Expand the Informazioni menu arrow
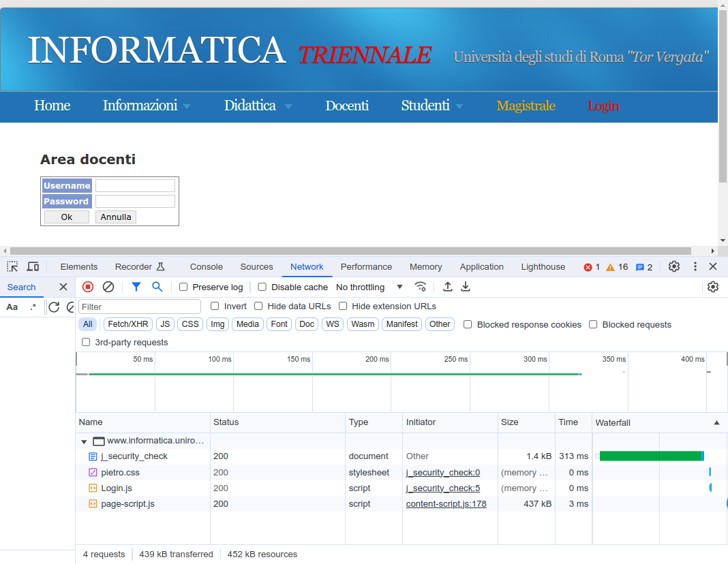 pyautogui.click(x=187, y=106)
